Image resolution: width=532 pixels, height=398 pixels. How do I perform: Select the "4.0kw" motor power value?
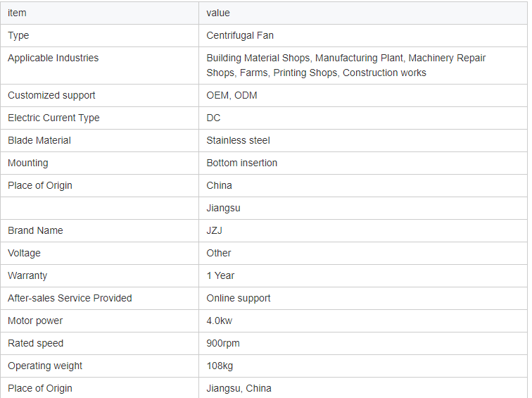point(219,321)
